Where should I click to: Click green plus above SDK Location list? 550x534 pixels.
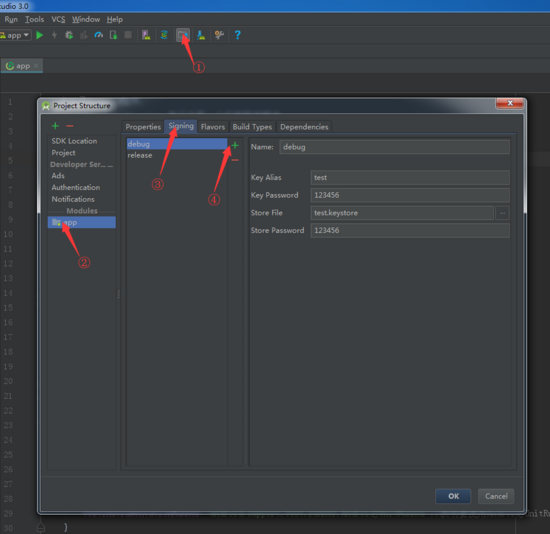(55, 126)
